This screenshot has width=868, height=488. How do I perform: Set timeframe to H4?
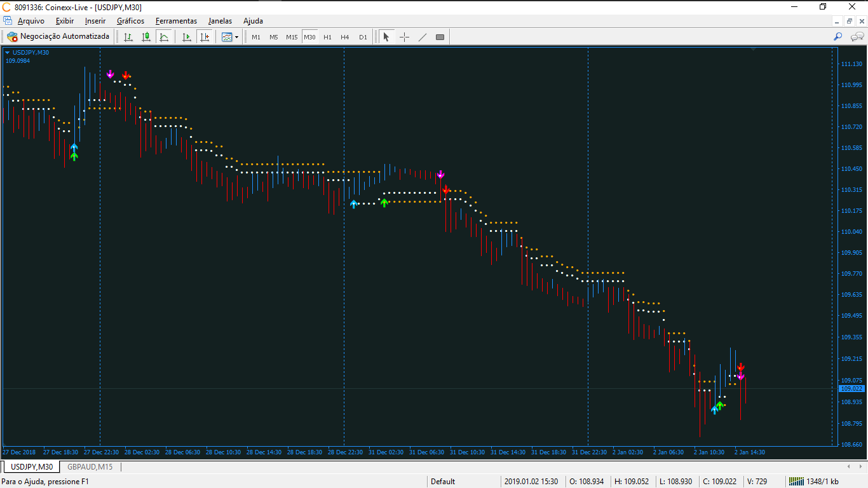coord(344,37)
